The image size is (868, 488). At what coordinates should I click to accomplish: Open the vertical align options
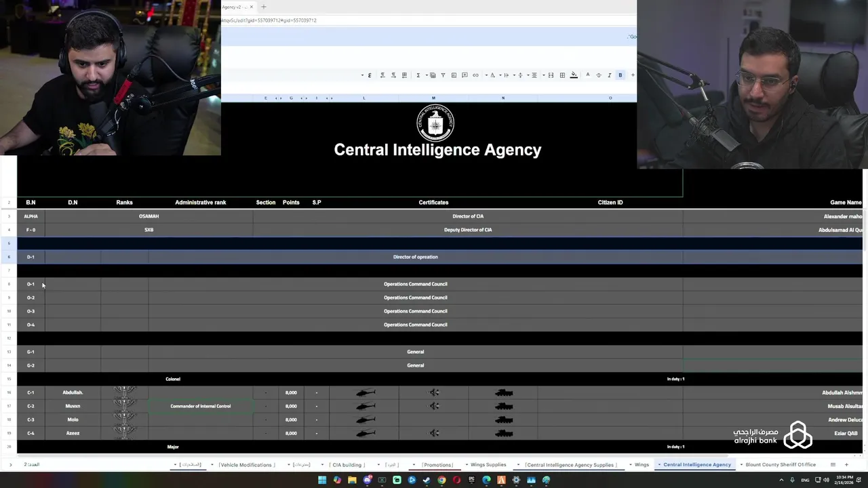click(521, 75)
